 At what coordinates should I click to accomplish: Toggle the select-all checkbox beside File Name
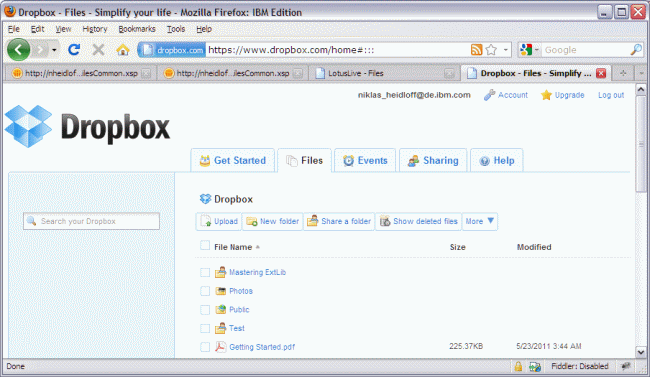pyautogui.click(x=205, y=246)
